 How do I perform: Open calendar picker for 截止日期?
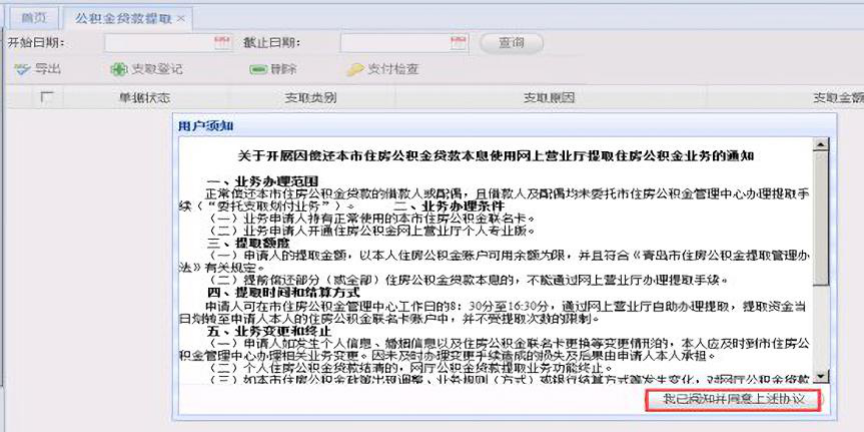458,42
